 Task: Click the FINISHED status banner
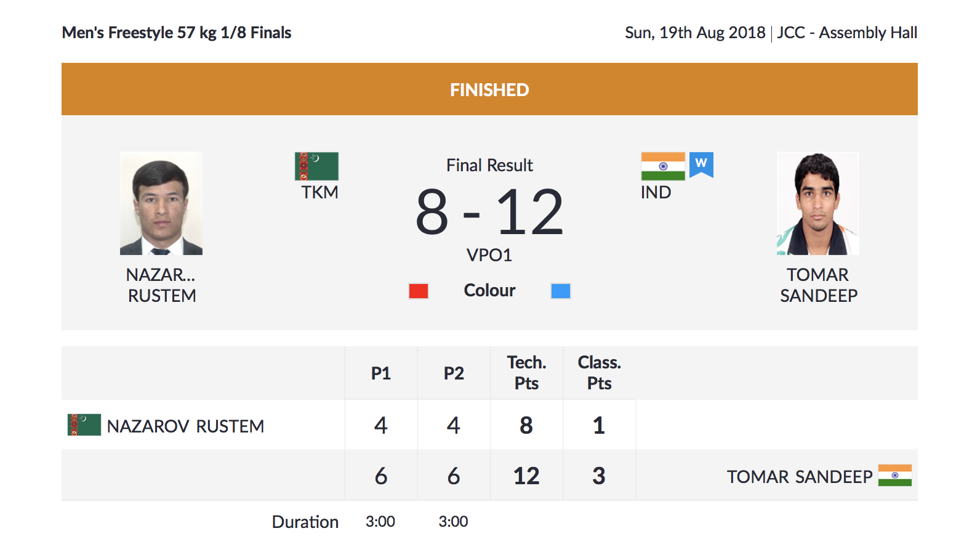pos(489,89)
